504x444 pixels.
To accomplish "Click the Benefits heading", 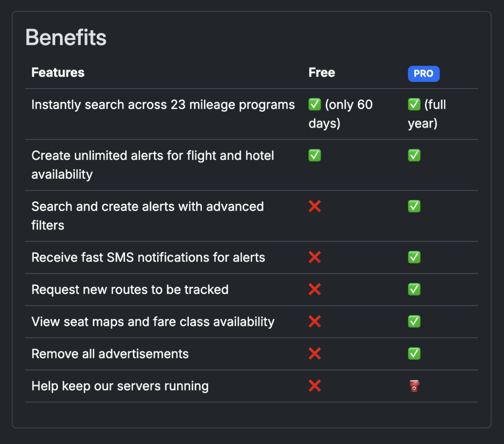I will [x=66, y=38].
